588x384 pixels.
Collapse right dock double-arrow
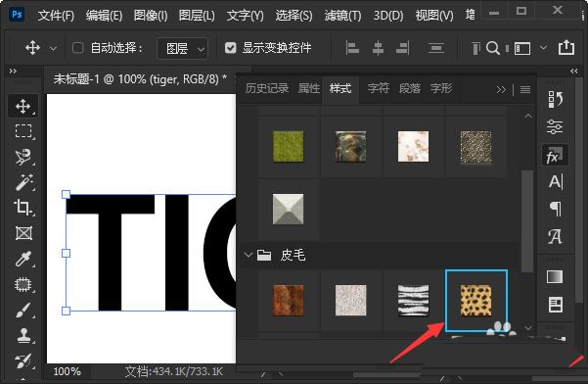[x=573, y=71]
